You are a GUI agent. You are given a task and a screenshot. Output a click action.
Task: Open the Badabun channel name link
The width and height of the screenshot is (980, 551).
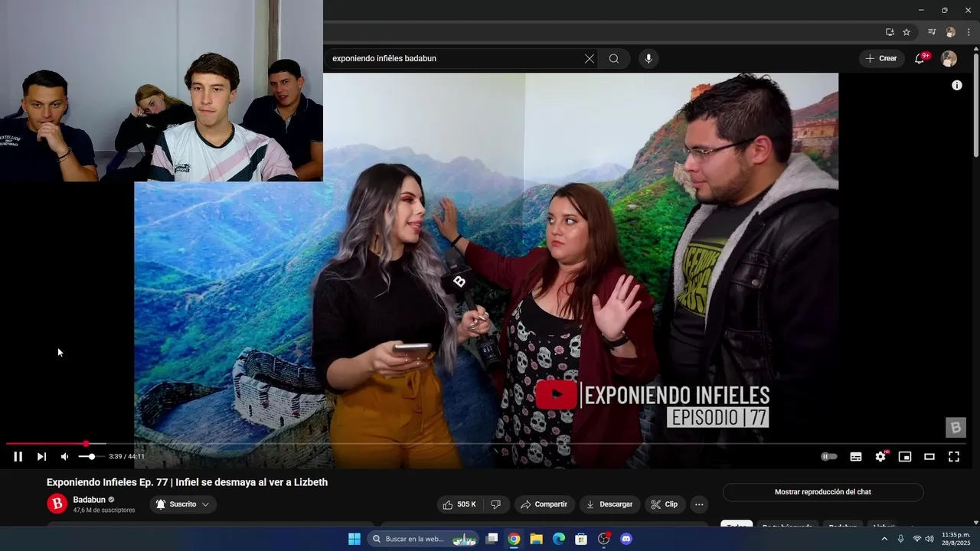pyautogui.click(x=90, y=500)
